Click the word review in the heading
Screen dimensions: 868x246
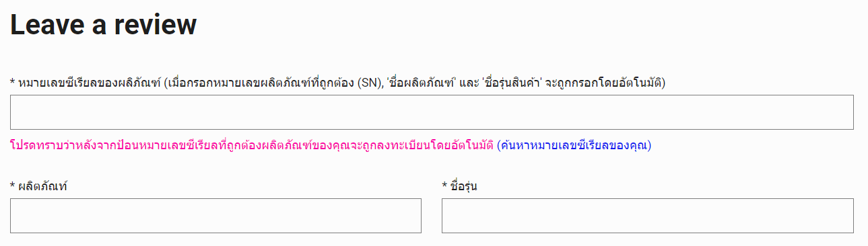click(x=156, y=25)
